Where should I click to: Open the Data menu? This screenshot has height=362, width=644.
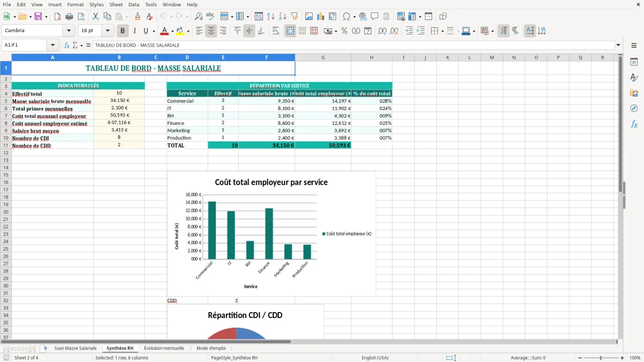point(134,4)
